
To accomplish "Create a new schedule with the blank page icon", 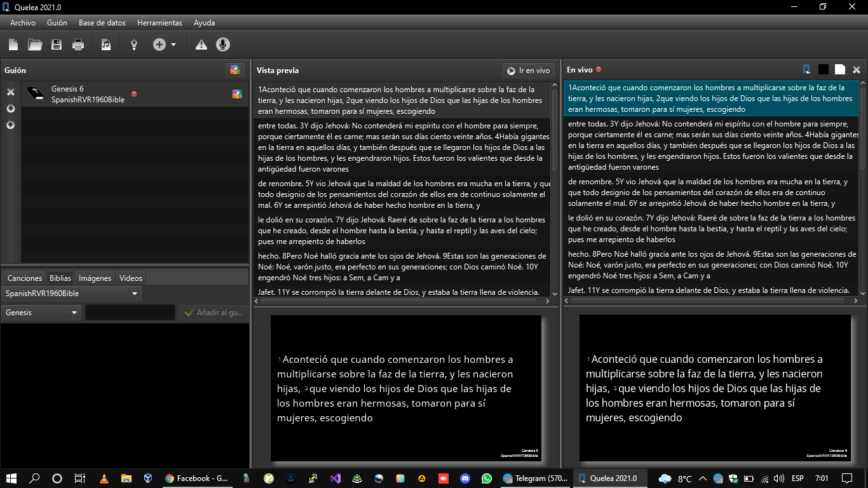I will tap(13, 44).
